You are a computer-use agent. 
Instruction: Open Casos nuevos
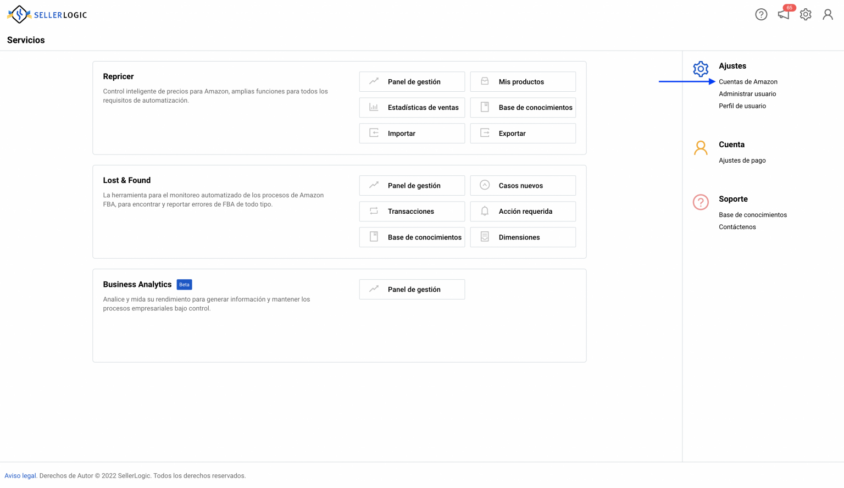point(523,186)
